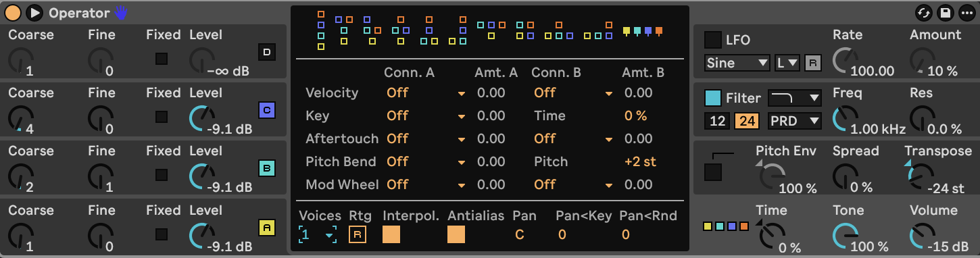Image resolution: width=980 pixels, height=258 pixels.
Task: Click the Pitch bend +2 st field
Action: click(640, 162)
